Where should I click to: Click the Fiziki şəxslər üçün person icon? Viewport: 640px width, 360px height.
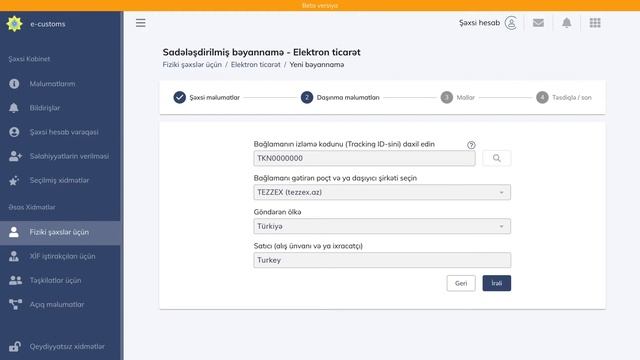14,232
